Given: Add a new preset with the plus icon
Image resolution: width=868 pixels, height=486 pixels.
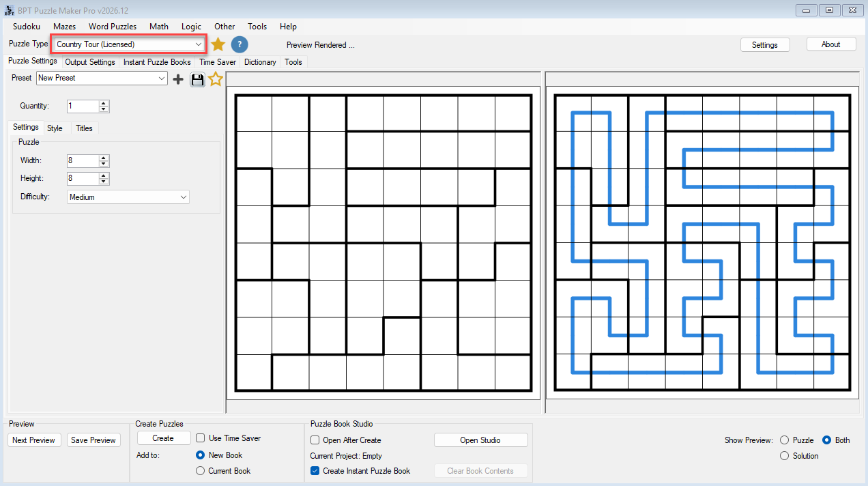Looking at the screenshot, I should [178, 79].
